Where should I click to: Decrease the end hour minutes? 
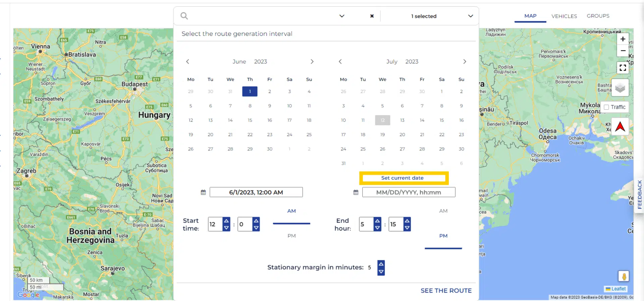coord(407,228)
